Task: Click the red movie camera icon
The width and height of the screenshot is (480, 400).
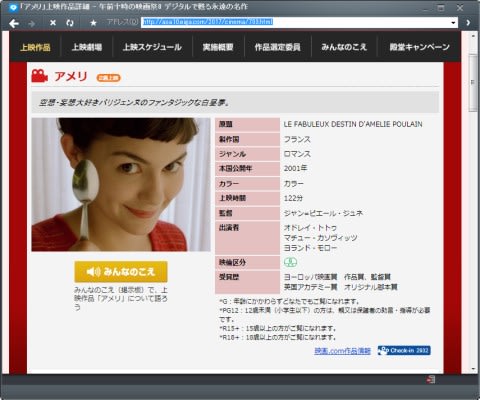Action: pos(40,76)
